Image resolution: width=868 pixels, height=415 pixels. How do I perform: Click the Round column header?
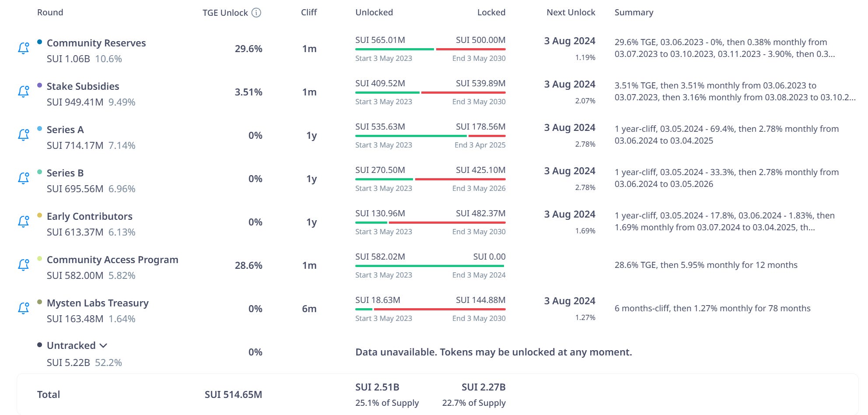pos(50,12)
